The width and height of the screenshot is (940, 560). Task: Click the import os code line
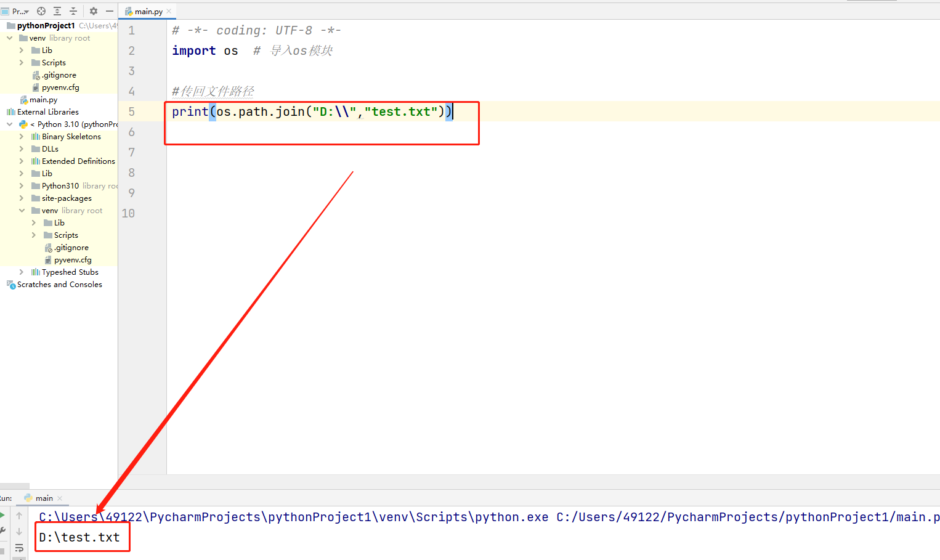[x=205, y=51]
